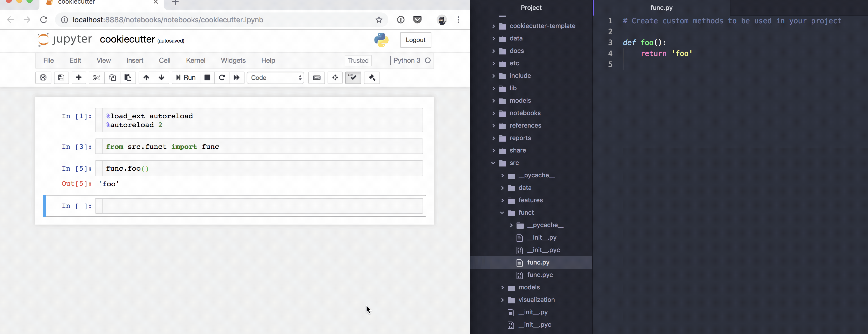Restart the kernel with circular arrow icon
The width and height of the screenshot is (868, 334).
(x=222, y=78)
